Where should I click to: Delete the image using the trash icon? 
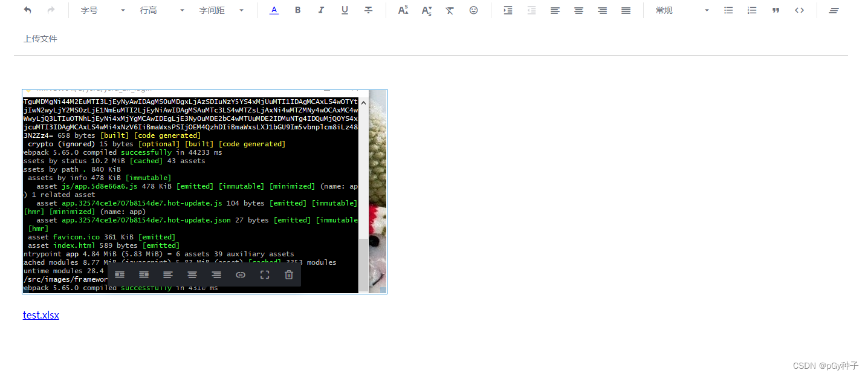(289, 274)
